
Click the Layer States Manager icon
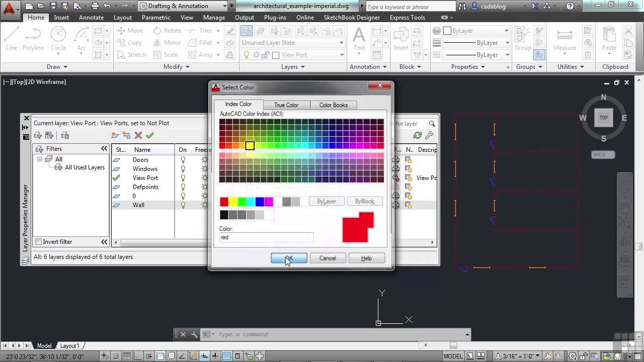pos(65,135)
